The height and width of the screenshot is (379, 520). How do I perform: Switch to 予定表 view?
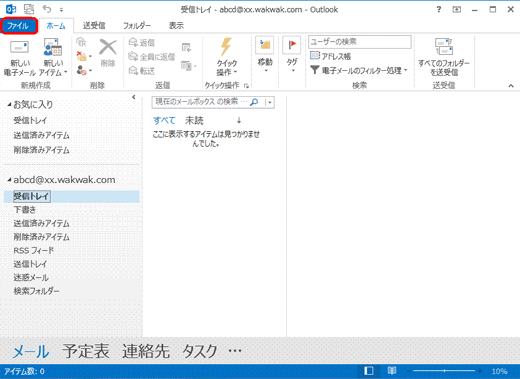click(86, 351)
